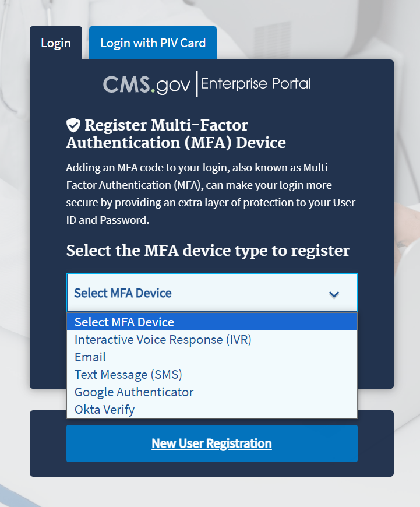
Task: Click the green dot in the CMS.gov logo
Action: point(154,91)
